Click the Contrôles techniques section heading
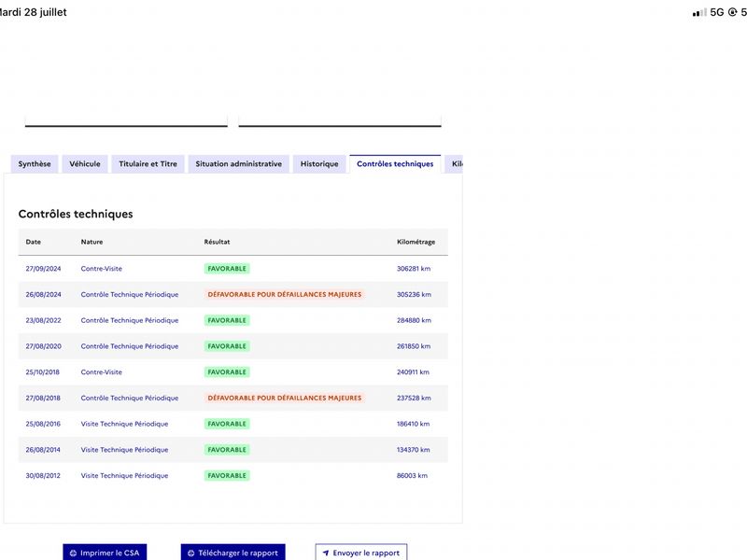Viewport: 747px width, 560px height. pos(76,214)
